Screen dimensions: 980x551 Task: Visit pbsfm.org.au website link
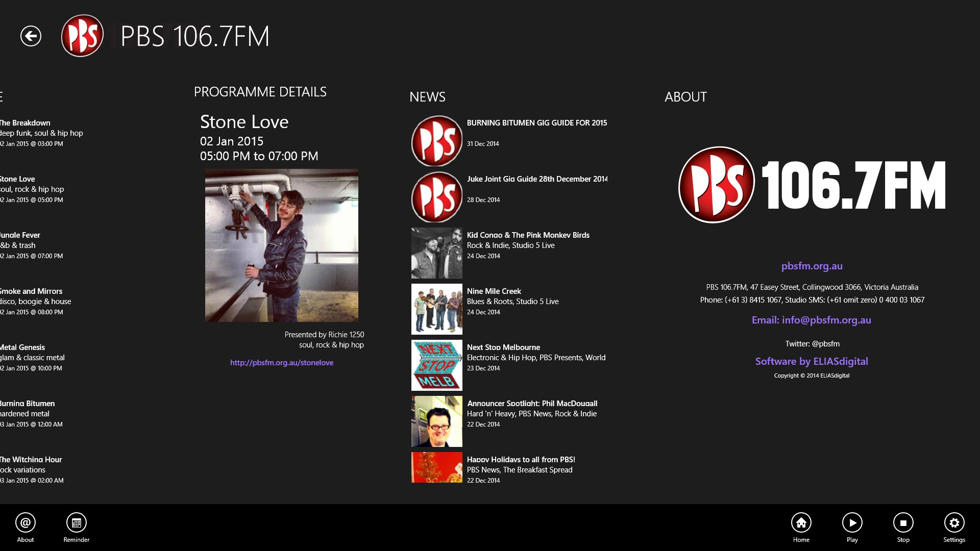(812, 266)
